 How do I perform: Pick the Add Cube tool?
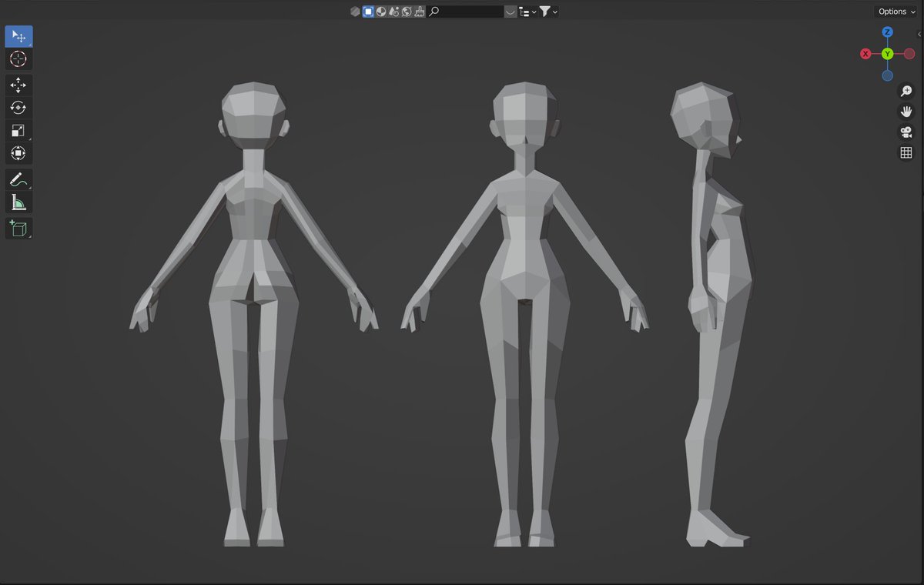[18, 229]
